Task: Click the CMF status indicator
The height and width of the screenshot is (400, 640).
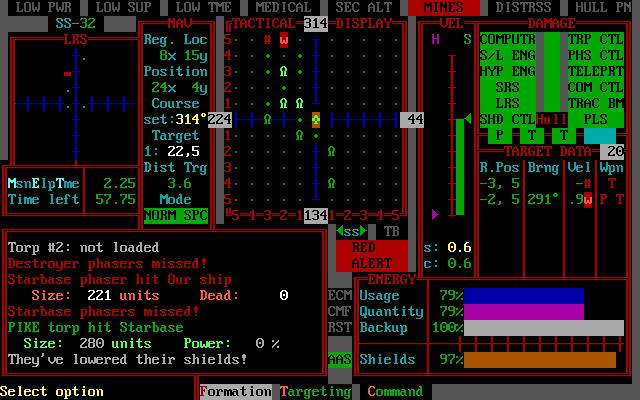Action: tap(340, 311)
